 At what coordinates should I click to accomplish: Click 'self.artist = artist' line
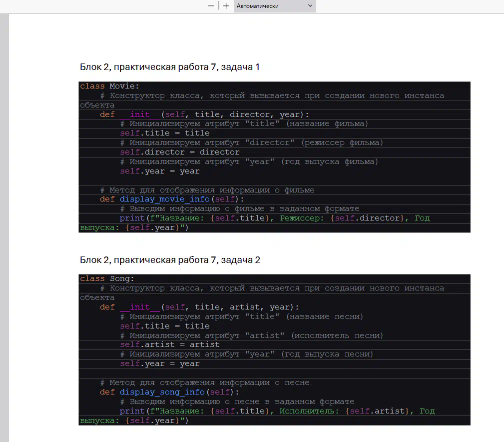point(169,344)
